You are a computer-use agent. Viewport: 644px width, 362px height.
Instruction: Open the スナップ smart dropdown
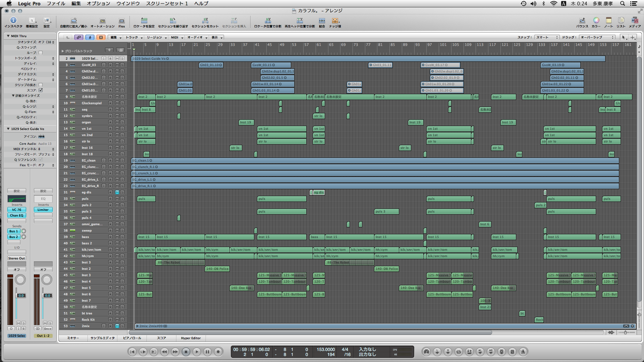pos(547,38)
